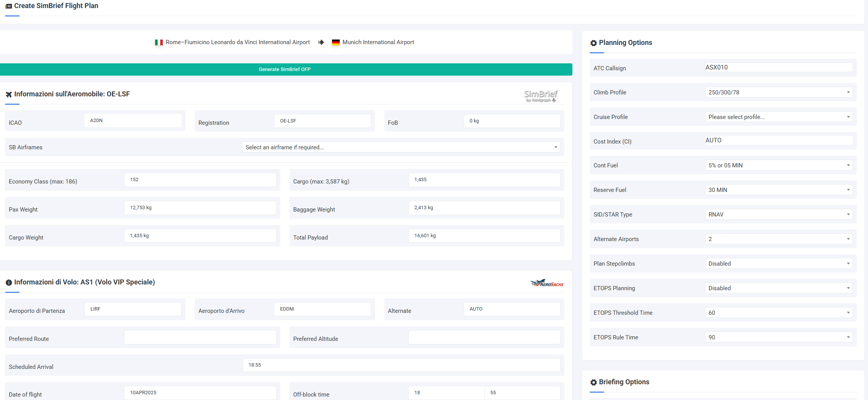868x400 pixels.
Task: Change the Cont Fuel dropdown
Action: (779, 165)
